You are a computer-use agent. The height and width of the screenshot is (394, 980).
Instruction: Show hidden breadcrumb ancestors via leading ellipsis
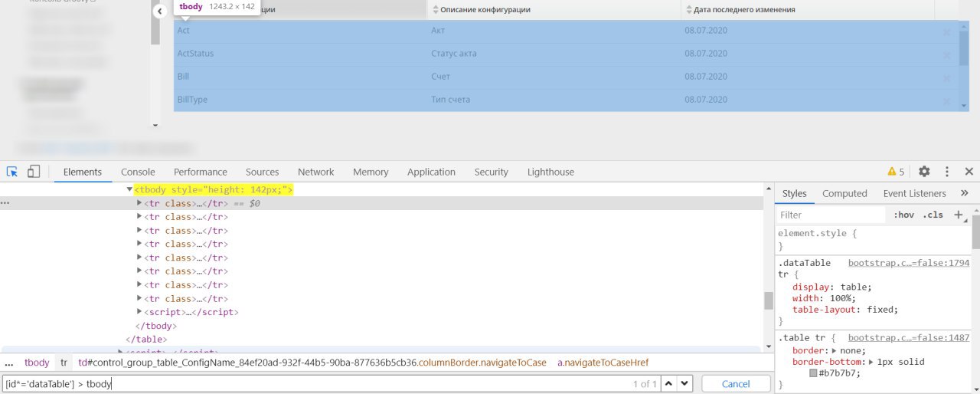[9, 363]
